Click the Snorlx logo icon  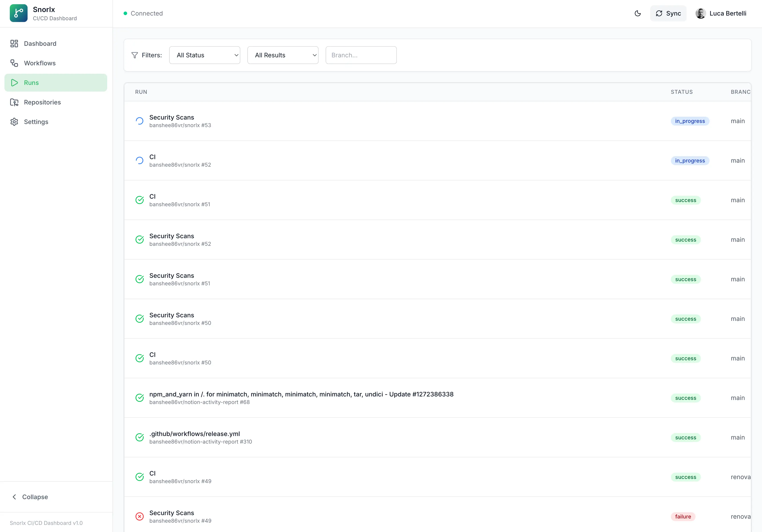(19, 13)
